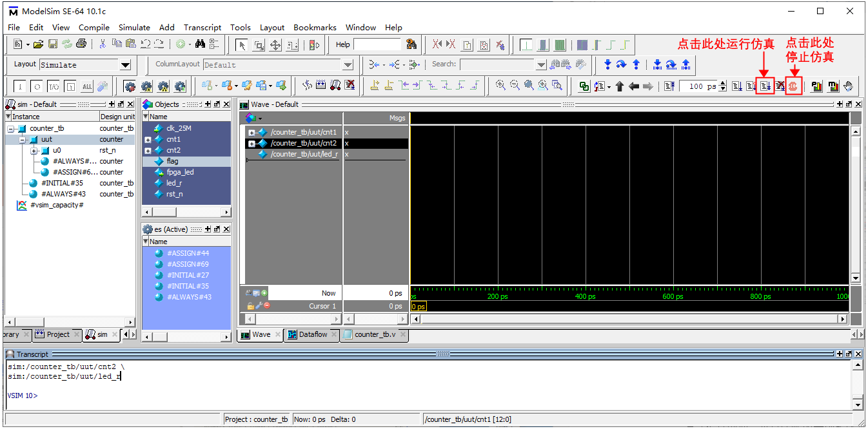Screen dimensions: 868x429
Task: Open the Layout Simulate dropdown
Action: click(125, 65)
